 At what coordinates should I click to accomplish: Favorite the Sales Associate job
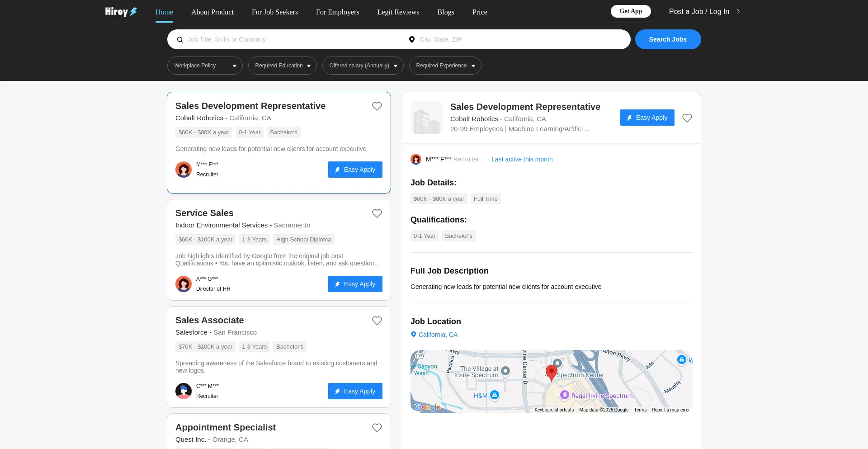click(x=377, y=321)
